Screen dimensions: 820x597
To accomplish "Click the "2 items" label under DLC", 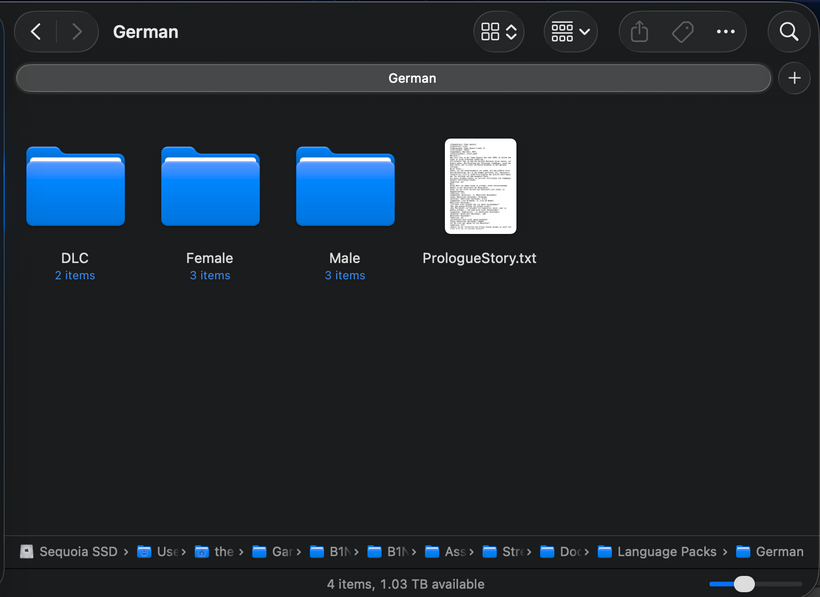I will pos(75,276).
